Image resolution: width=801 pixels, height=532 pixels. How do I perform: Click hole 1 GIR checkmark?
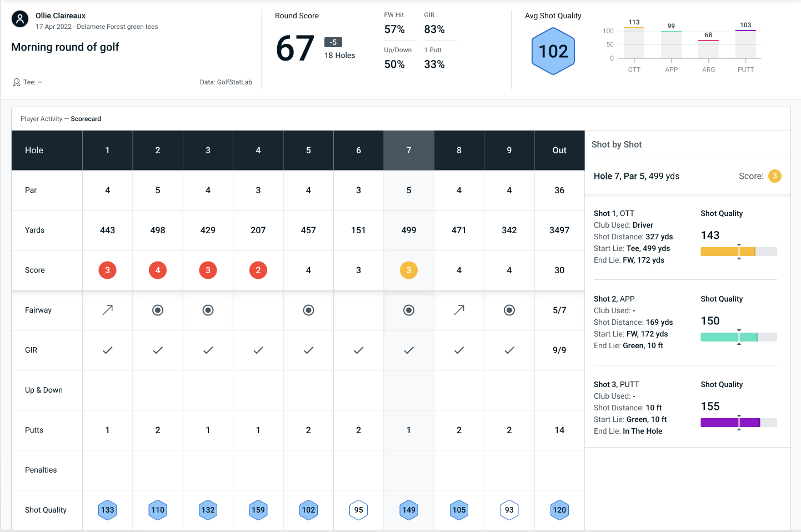point(107,350)
